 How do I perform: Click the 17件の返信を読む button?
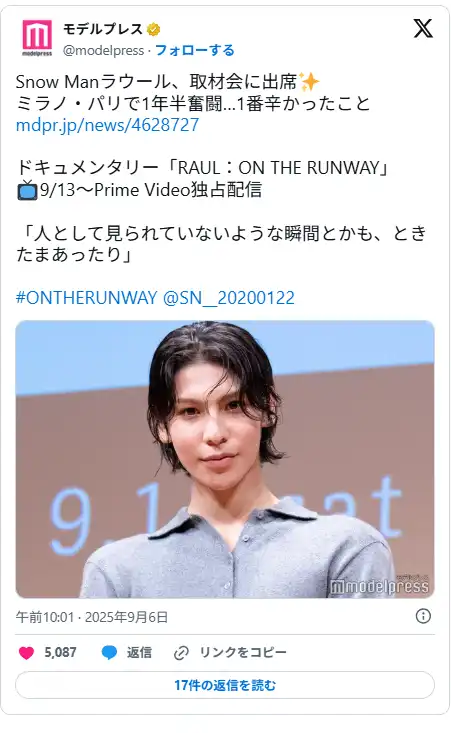225,685
